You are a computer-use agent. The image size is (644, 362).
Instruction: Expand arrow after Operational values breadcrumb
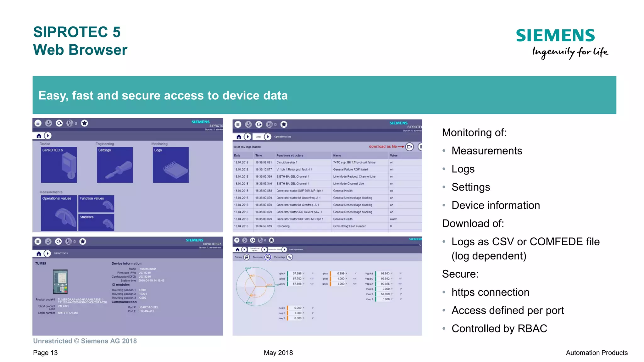tap(264, 250)
